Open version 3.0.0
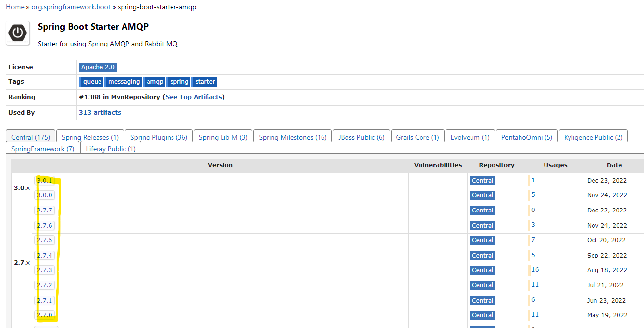 point(44,195)
